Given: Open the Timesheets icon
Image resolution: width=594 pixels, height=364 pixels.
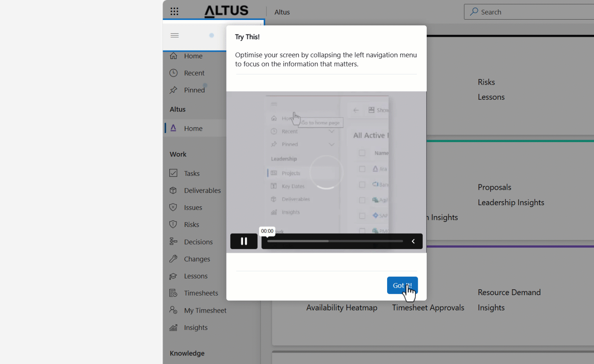Looking at the screenshot, I should coord(174,293).
